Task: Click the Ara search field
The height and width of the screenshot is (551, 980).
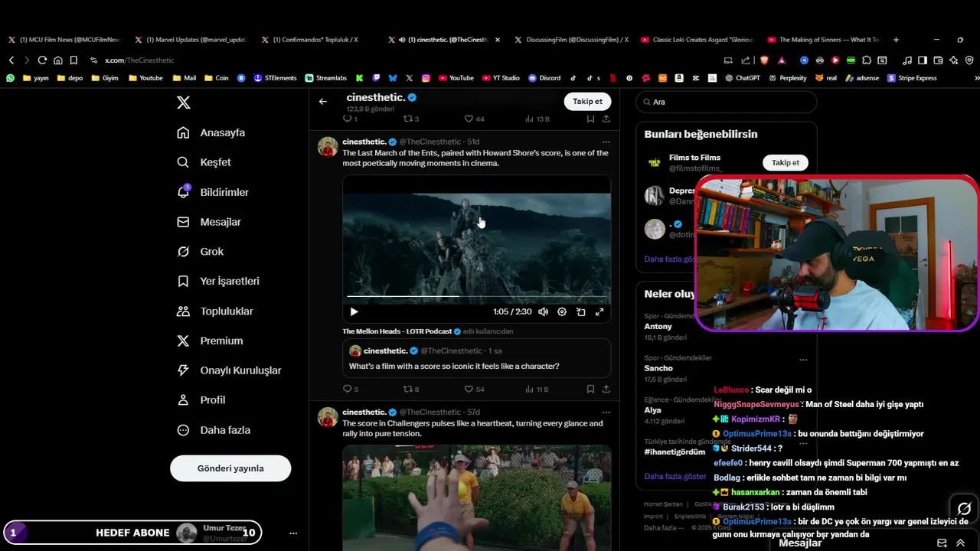Action: (x=727, y=102)
